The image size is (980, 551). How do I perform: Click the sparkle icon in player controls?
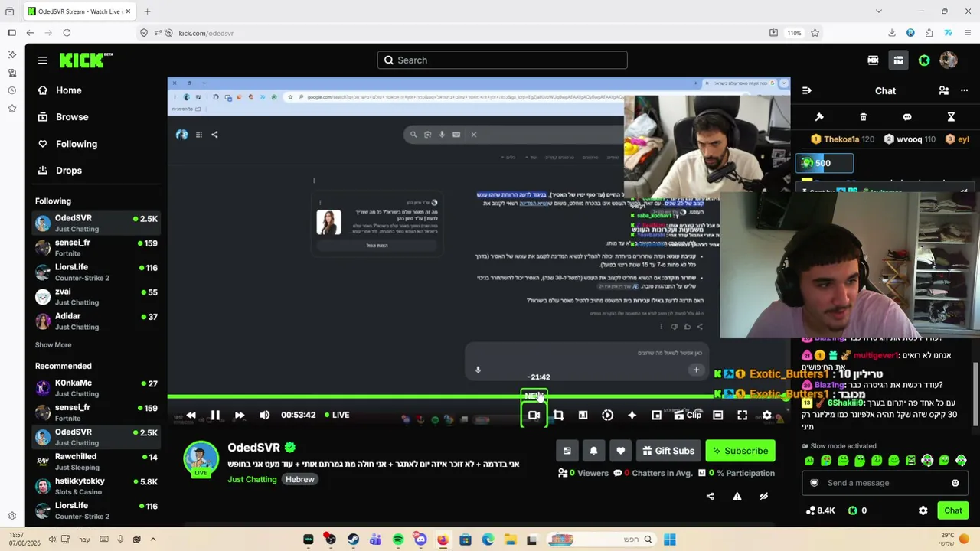pos(632,415)
